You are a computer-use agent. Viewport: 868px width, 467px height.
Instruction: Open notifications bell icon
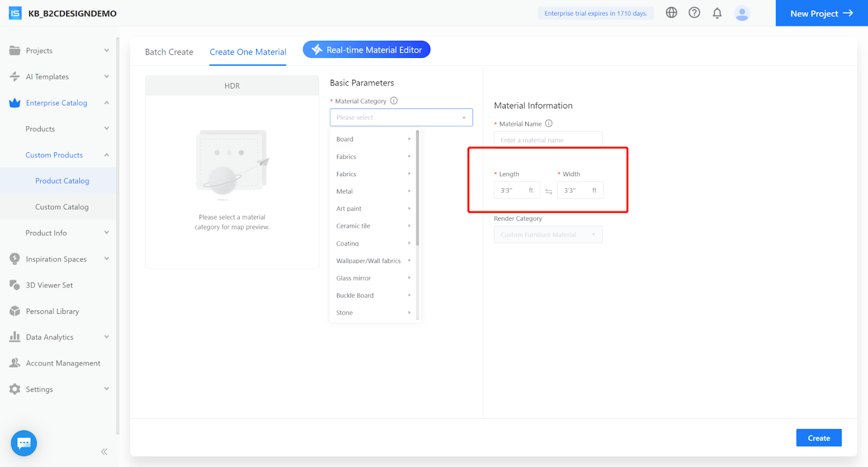coord(717,13)
